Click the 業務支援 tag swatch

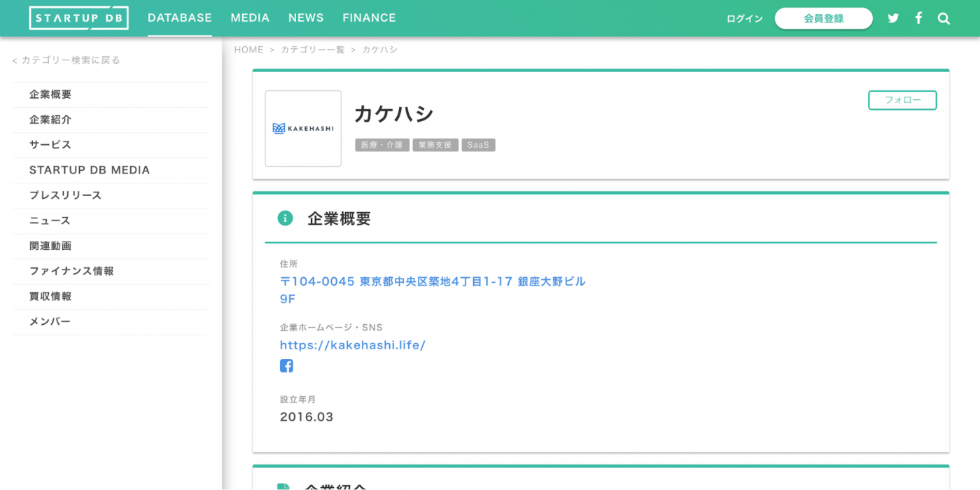pyautogui.click(x=435, y=145)
